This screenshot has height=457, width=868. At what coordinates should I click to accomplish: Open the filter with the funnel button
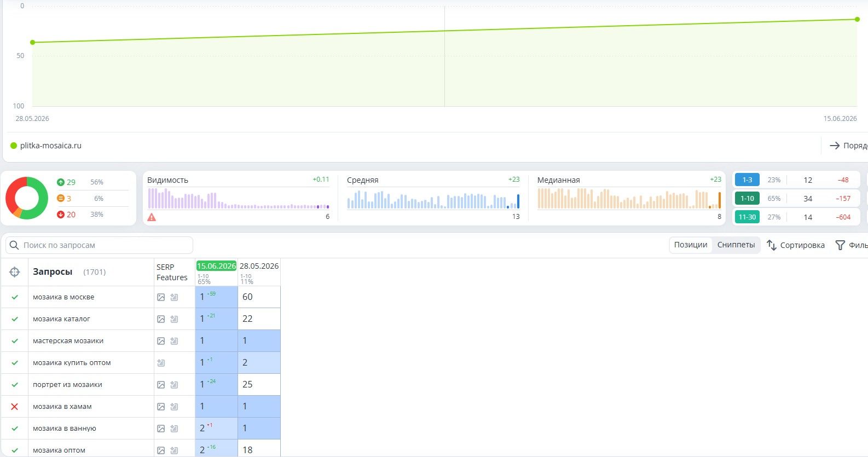(851, 245)
